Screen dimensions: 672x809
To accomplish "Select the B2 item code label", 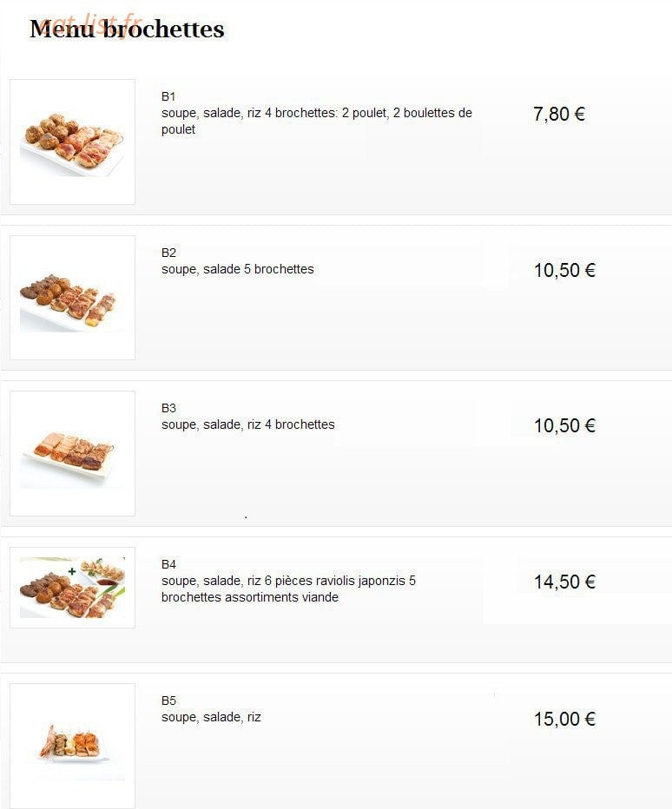I will point(168,253).
